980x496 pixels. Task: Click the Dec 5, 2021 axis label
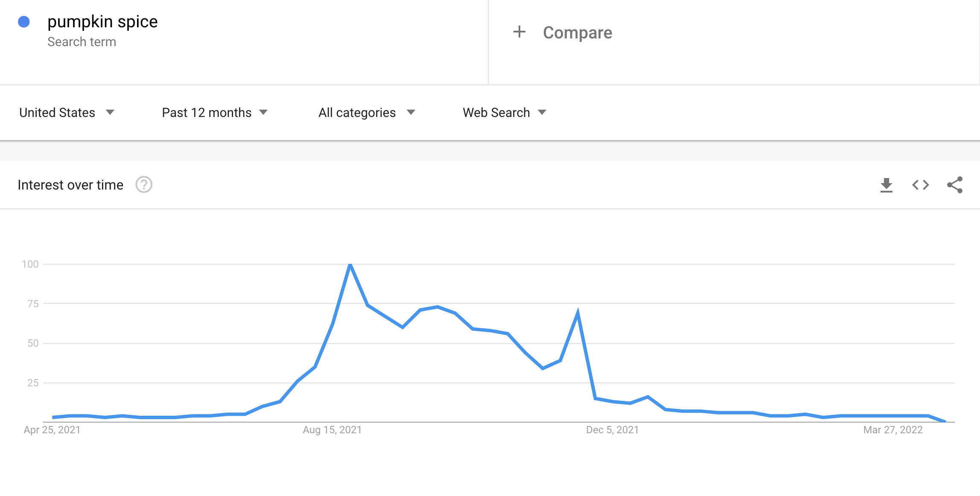612,429
